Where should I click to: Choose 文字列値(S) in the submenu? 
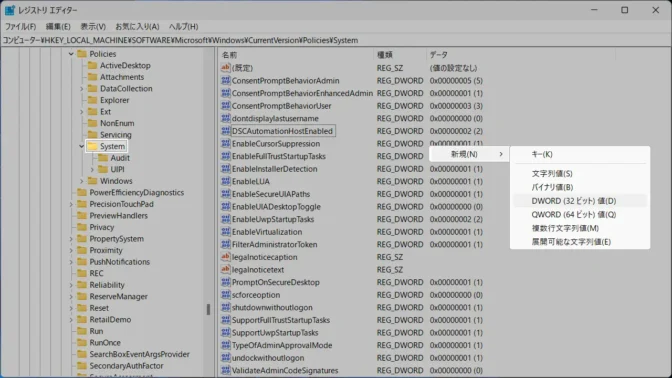point(580,173)
